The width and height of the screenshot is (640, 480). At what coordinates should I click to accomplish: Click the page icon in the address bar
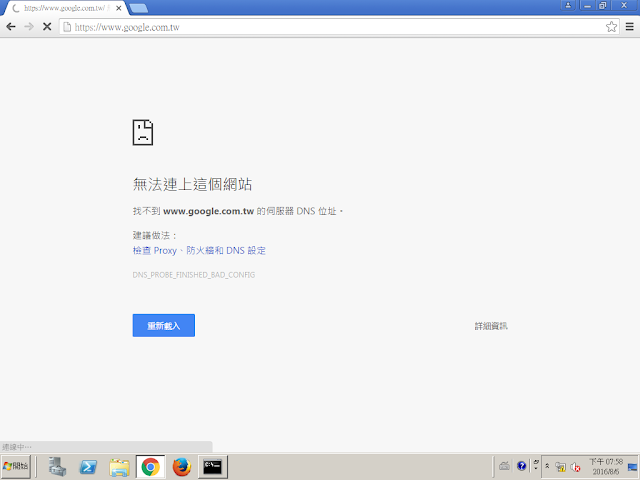click(67, 27)
